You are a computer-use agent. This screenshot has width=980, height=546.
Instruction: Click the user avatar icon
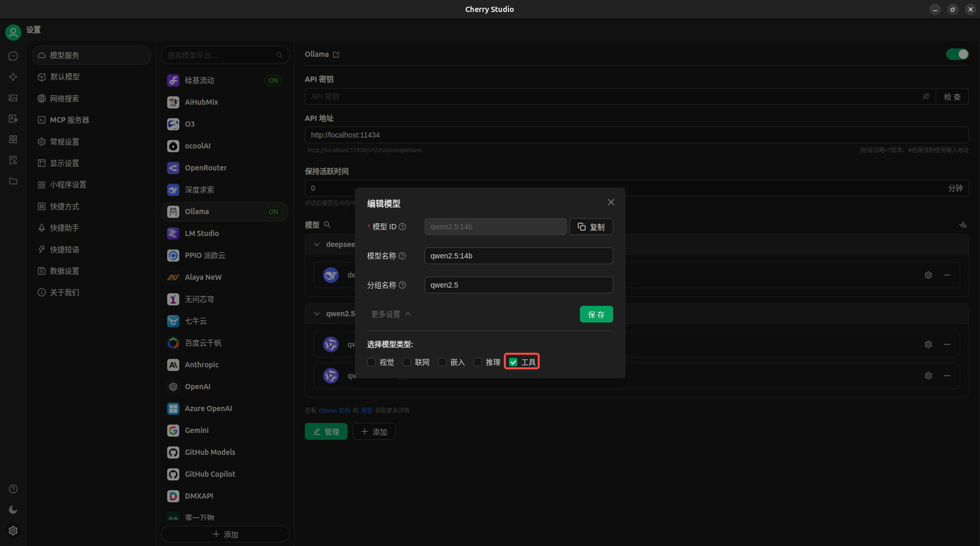click(13, 32)
